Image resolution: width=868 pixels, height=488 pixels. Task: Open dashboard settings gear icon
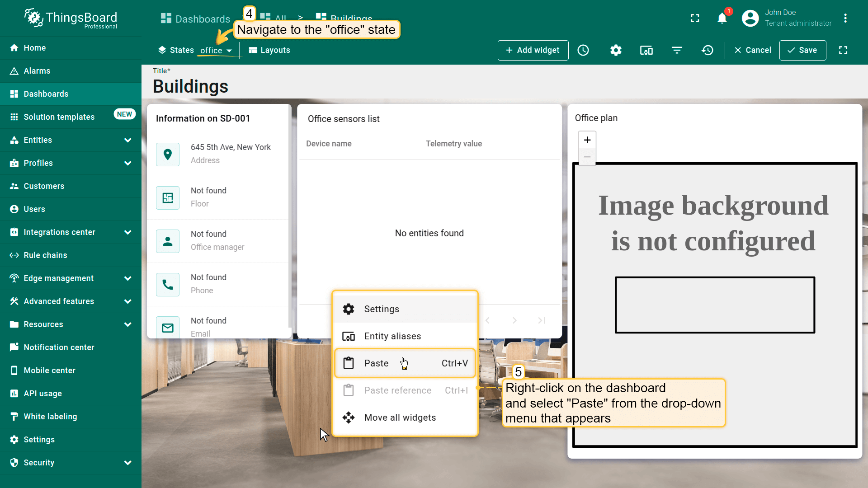pyautogui.click(x=616, y=50)
